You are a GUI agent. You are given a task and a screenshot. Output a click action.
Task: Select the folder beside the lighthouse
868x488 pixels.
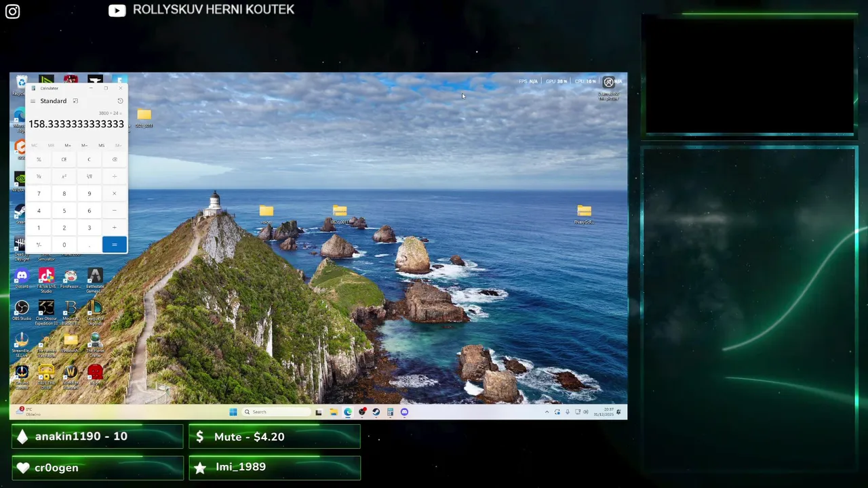tap(266, 215)
